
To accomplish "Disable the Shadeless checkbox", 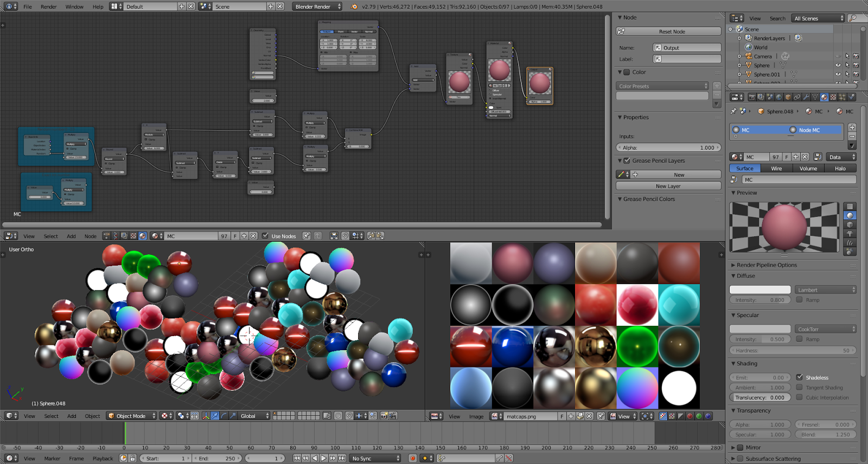I will coord(799,377).
